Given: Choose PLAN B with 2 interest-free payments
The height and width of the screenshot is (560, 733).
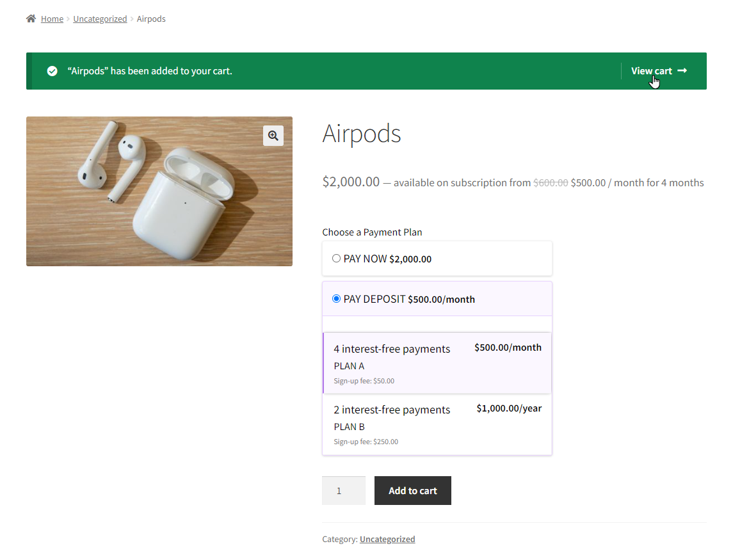Looking at the screenshot, I should point(437,424).
